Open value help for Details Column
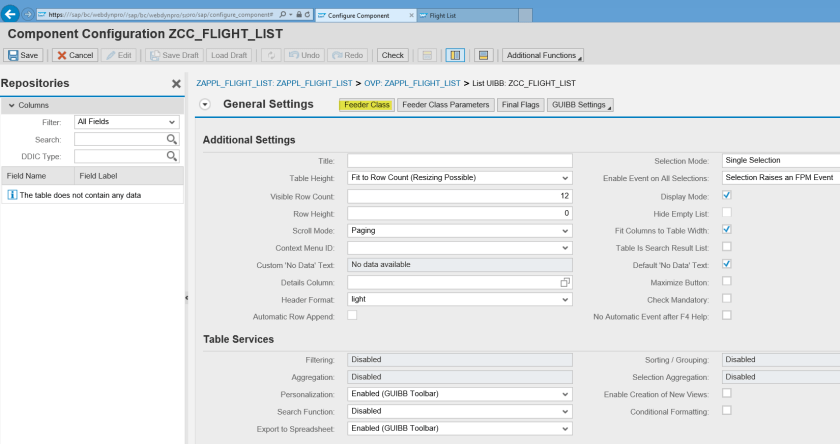This screenshot has width=840, height=444. point(565,283)
